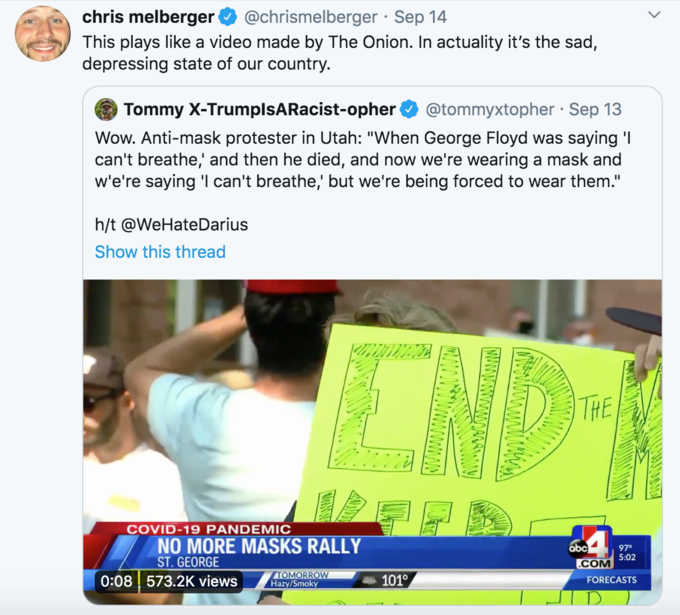
Task: Click the chris melberger display name
Action: click(x=148, y=17)
